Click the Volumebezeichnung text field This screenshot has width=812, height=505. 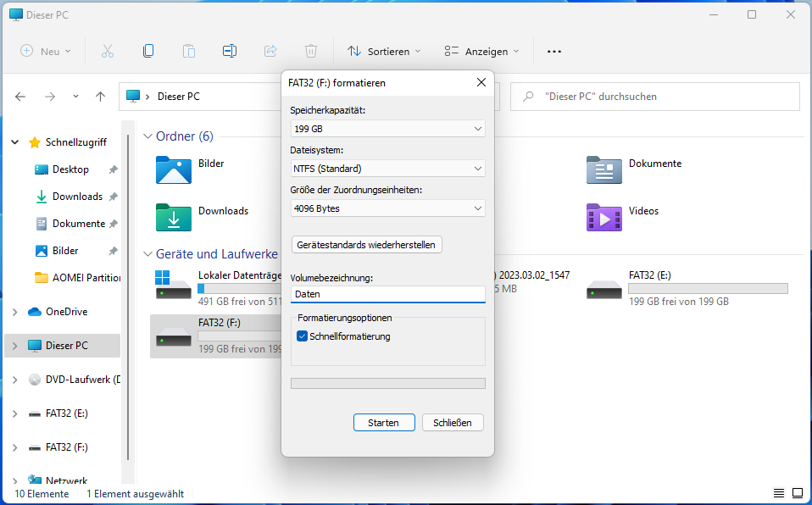(x=388, y=294)
